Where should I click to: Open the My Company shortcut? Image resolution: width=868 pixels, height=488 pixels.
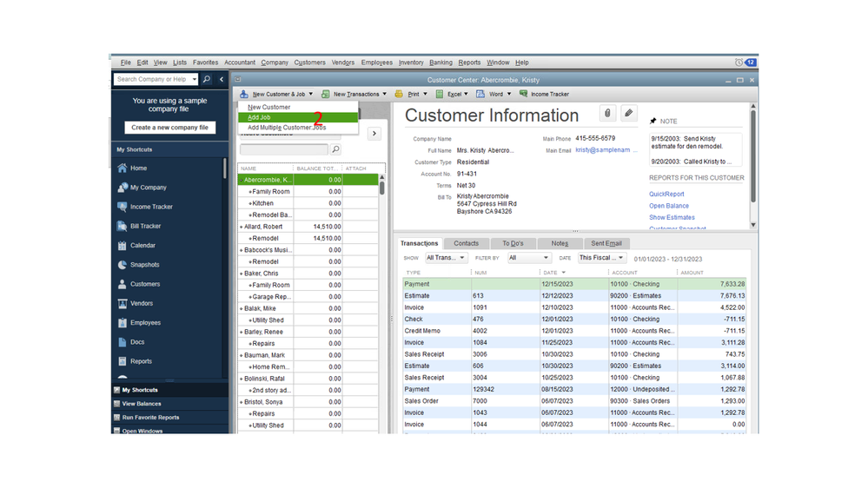pos(148,188)
